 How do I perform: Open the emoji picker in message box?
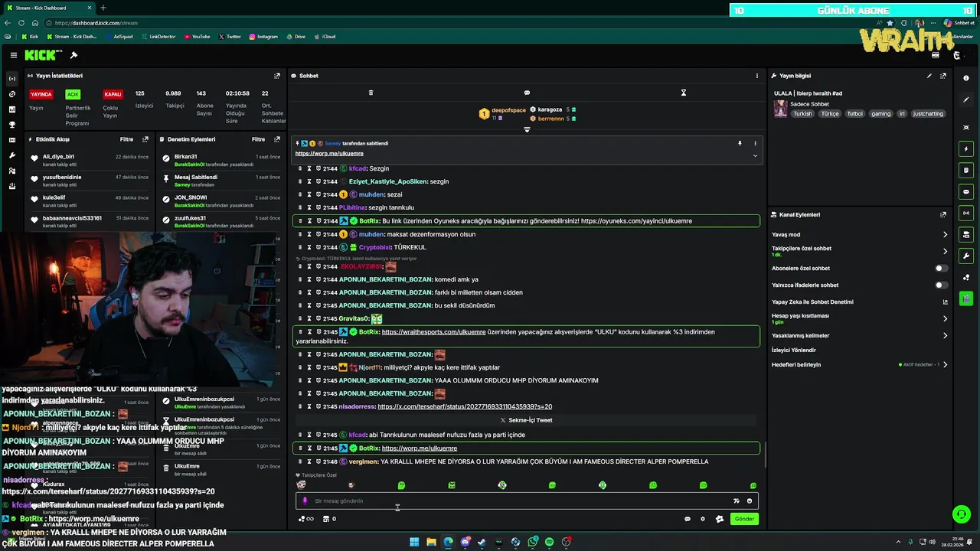[750, 501]
